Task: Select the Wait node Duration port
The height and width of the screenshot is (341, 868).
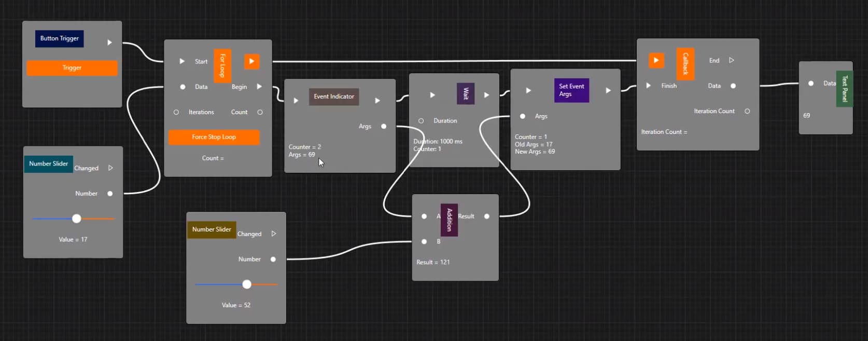Action: (421, 121)
